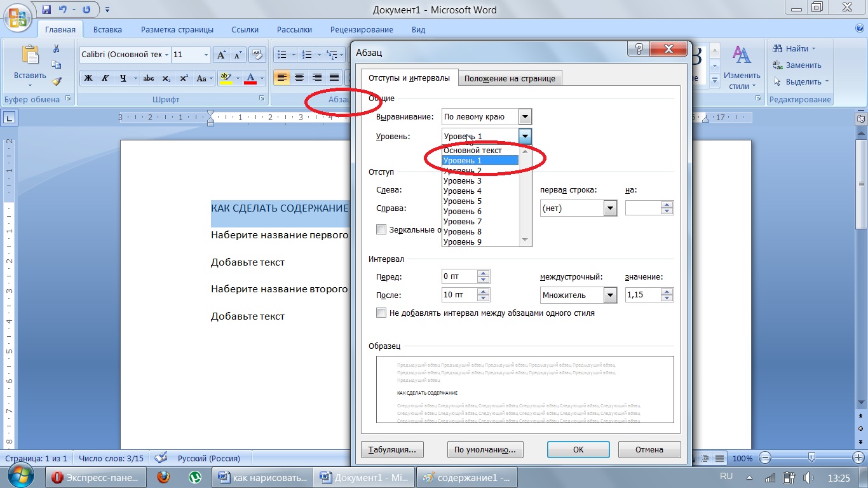
Task: Click OK in the Абзац dialog
Action: click(578, 449)
